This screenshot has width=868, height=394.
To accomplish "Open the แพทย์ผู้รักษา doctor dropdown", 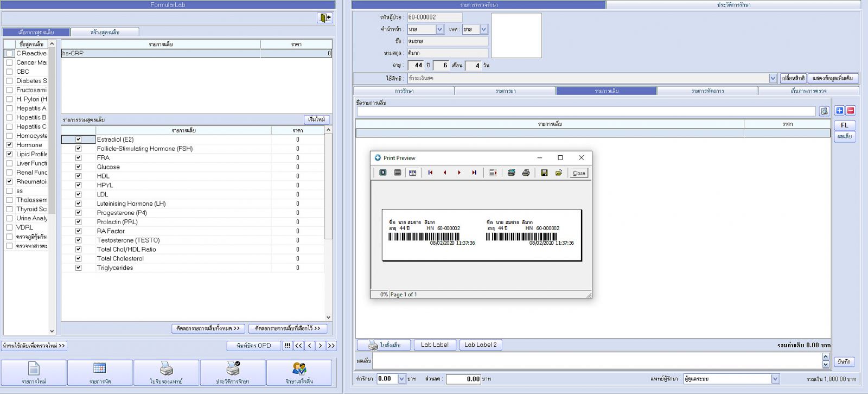I will [x=775, y=379].
